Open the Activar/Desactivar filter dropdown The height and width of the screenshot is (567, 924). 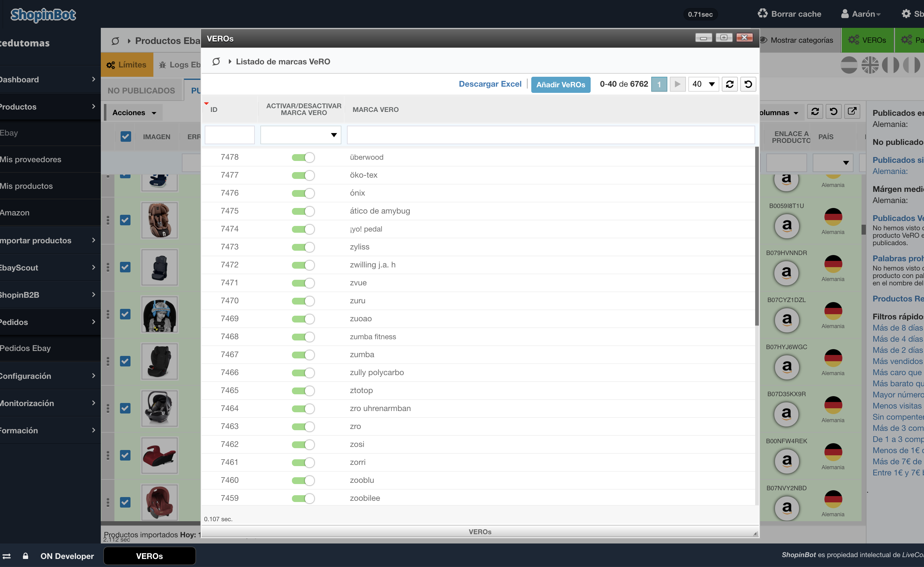tap(301, 135)
